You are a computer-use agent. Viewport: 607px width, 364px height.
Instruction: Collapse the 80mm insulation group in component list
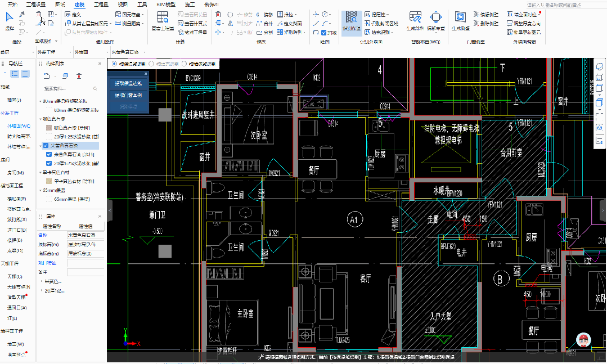[41, 101]
